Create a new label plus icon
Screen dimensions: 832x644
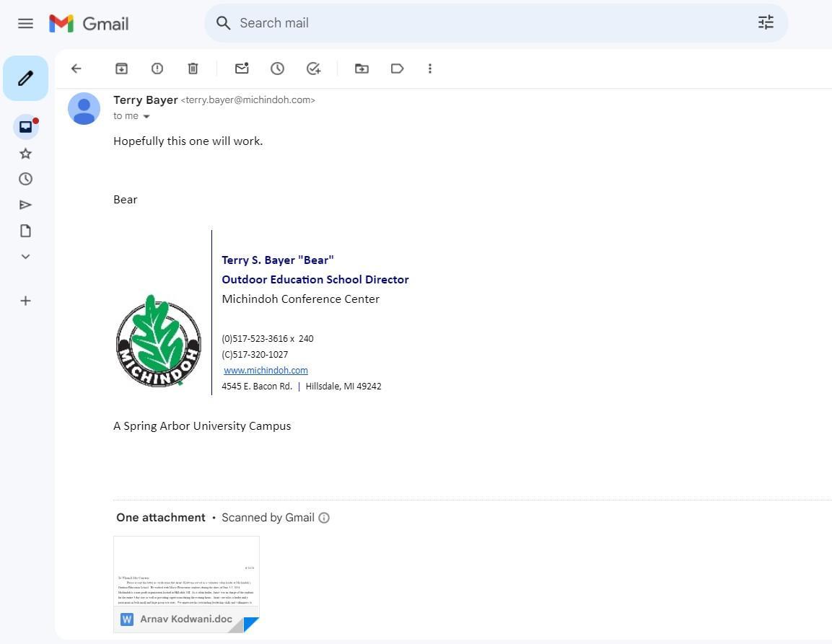click(25, 301)
